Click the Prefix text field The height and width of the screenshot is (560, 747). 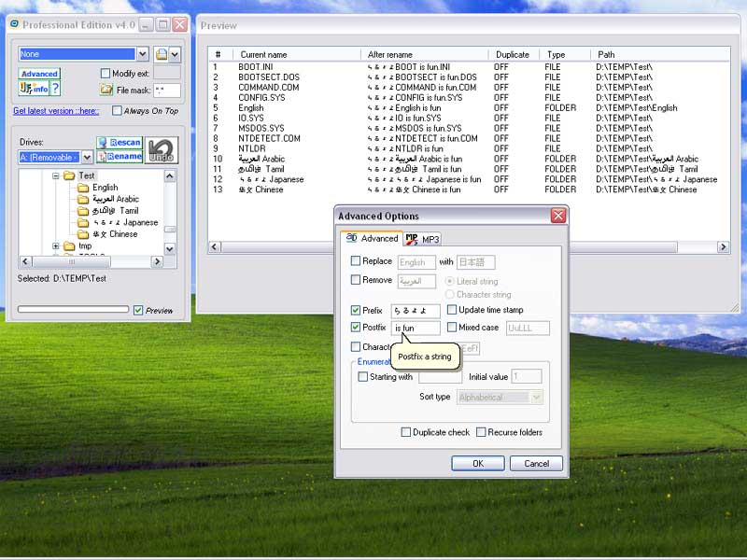tap(416, 311)
